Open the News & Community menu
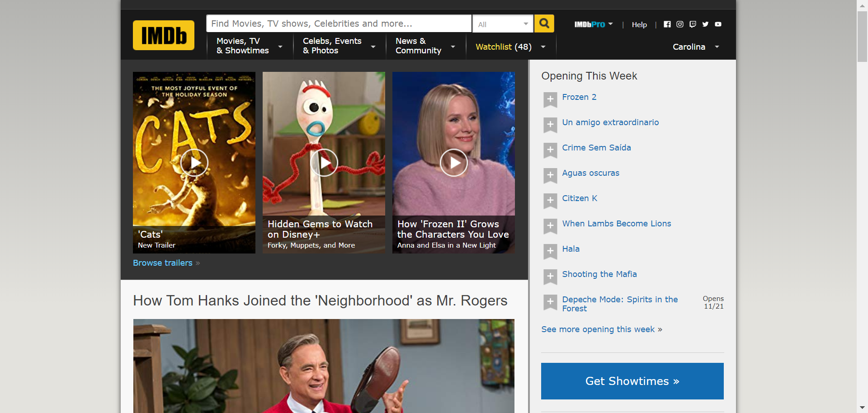 point(425,46)
